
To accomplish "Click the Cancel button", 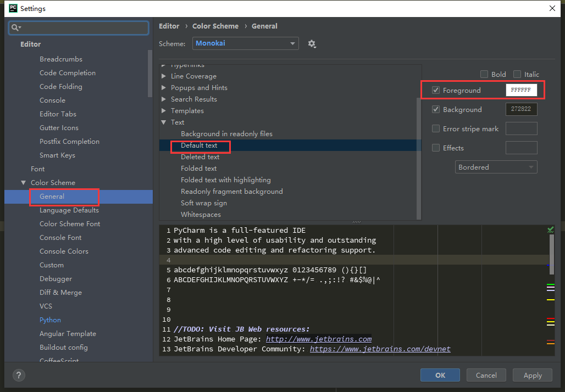I will pos(486,375).
